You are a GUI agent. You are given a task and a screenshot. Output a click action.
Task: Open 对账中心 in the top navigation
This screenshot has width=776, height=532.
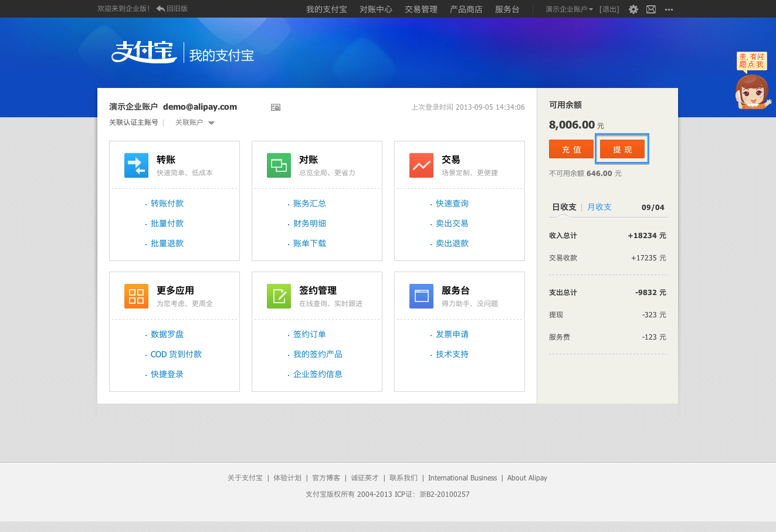376,9
